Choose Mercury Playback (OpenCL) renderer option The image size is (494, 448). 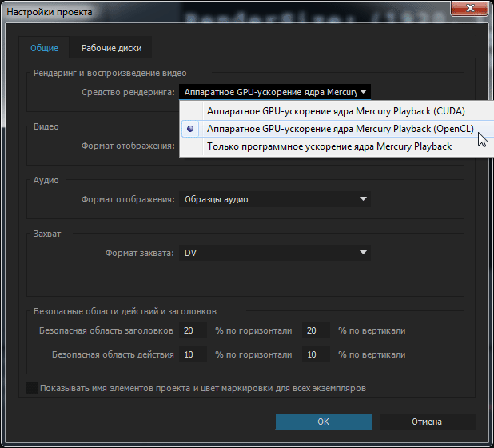coord(338,129)
